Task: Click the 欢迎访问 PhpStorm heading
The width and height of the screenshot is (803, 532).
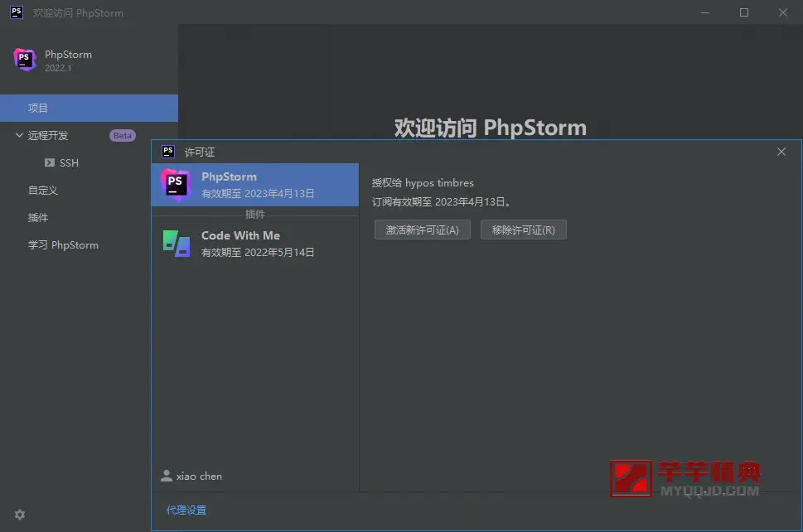Action: tap(490, 128)
